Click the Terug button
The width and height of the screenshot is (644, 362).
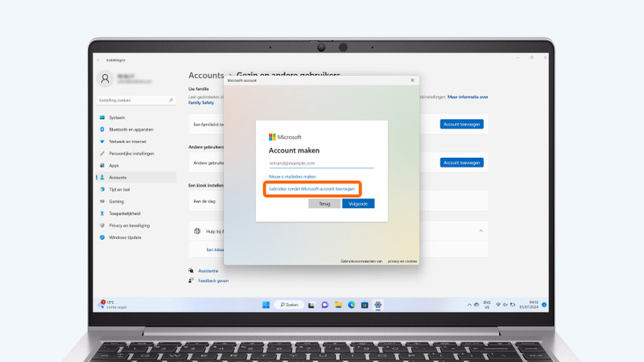(x=324, y=204)
